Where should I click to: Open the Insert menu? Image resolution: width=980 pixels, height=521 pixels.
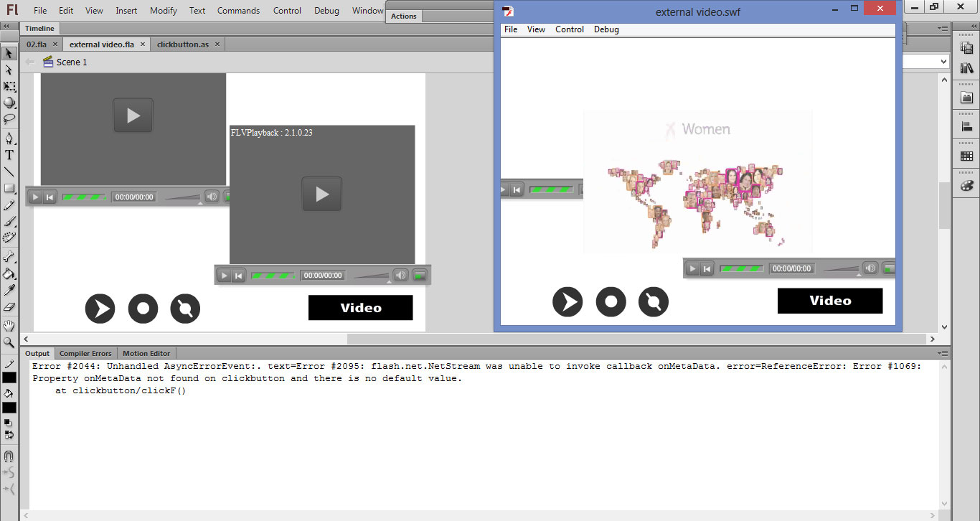(x=126, y=11)
